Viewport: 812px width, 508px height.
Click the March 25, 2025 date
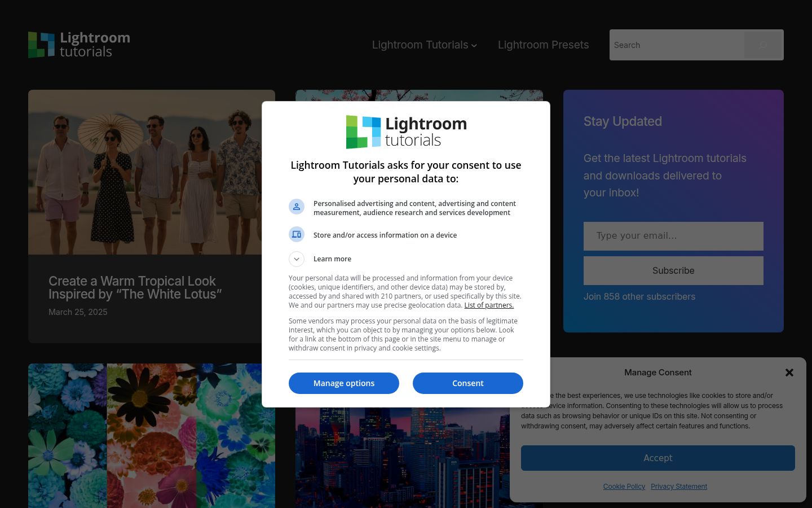78,312
